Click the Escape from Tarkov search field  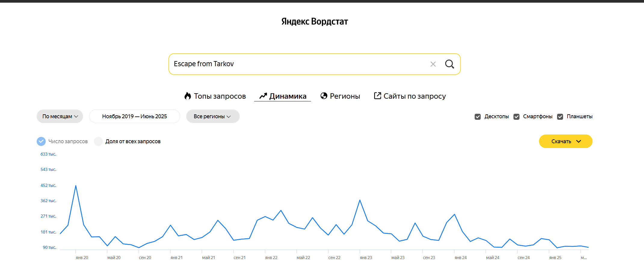point(298,64)
